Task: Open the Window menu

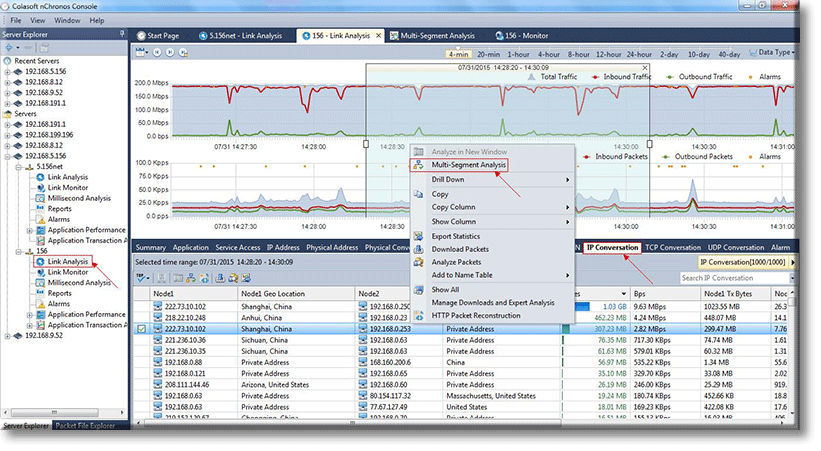Action: (x=67, y=20)
